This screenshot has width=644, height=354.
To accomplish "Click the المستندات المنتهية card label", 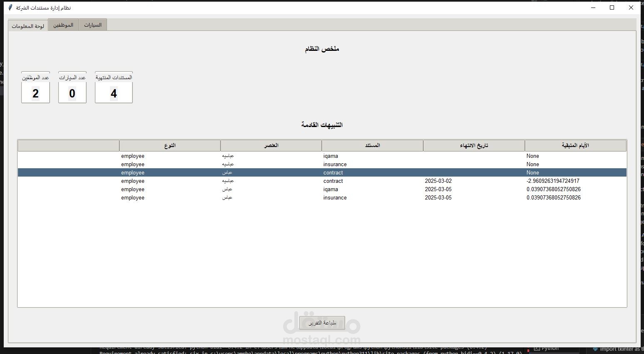I will pyautogui.click(x=114, y=77).
